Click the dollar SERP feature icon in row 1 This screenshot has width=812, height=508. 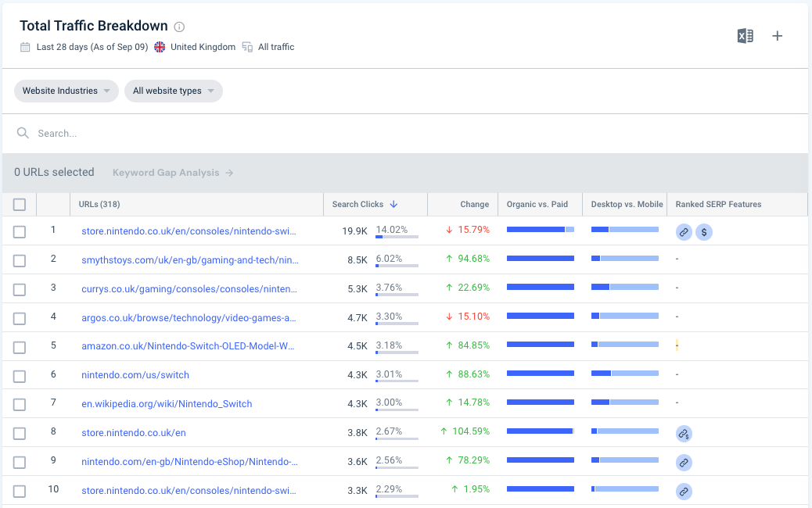(704, 232)
